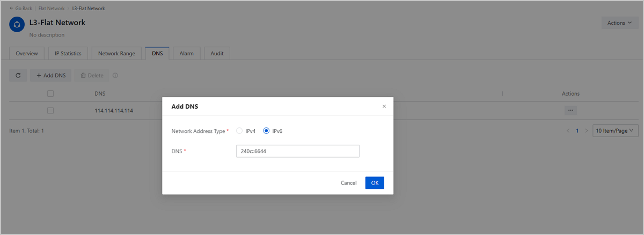The width and height of the screenshot is (644, 235).
Task: Go to the previous page arrow
Action: [x=568, y=131]
